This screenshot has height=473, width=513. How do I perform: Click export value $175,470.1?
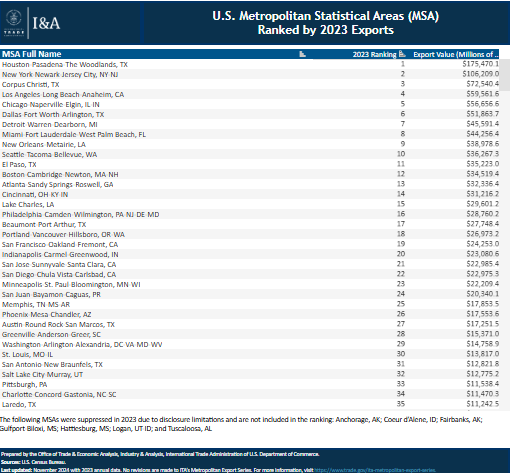click(480, 64)
